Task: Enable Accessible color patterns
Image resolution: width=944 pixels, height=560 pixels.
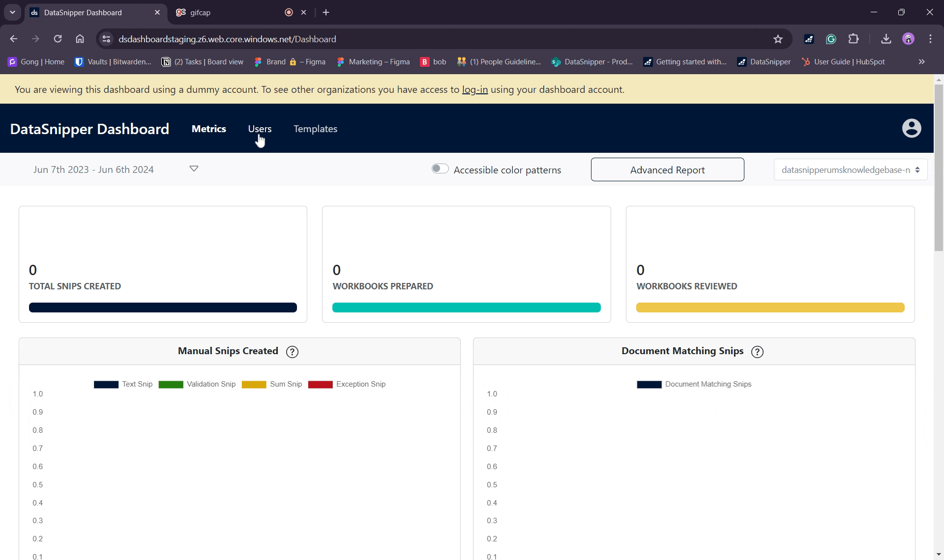Action: [x=440, y=168]
